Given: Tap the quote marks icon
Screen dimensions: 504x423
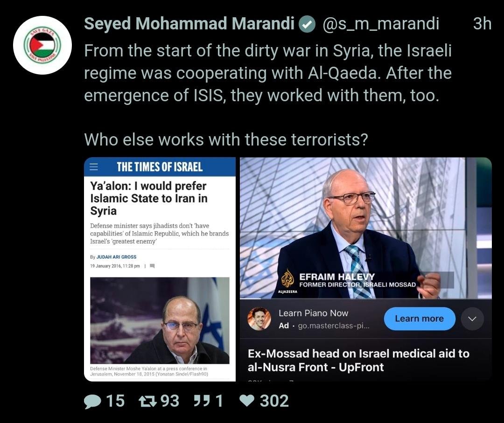Looking at the screenshot, I should point(202,401).
